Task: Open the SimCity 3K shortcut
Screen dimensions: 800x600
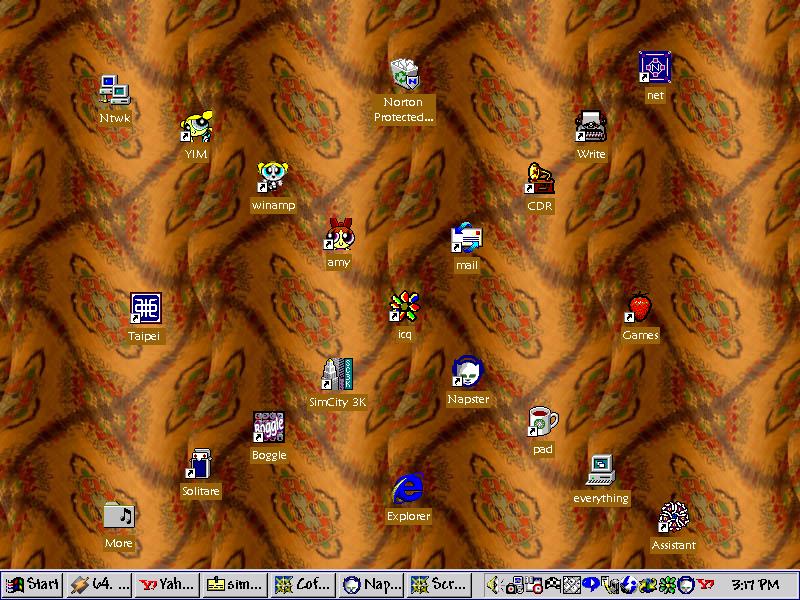Action: [x=338, y=375]
